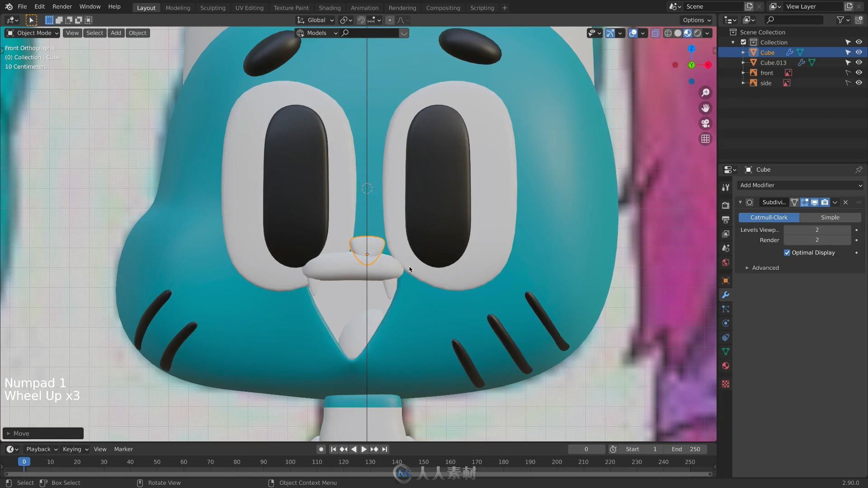Switch to the Shading workspace tab

330,8
